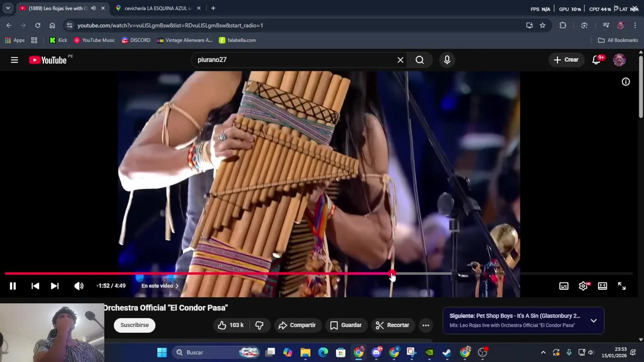Clear the search box text
The height and width of the screenshot is (362, 644).
(400, 60)
